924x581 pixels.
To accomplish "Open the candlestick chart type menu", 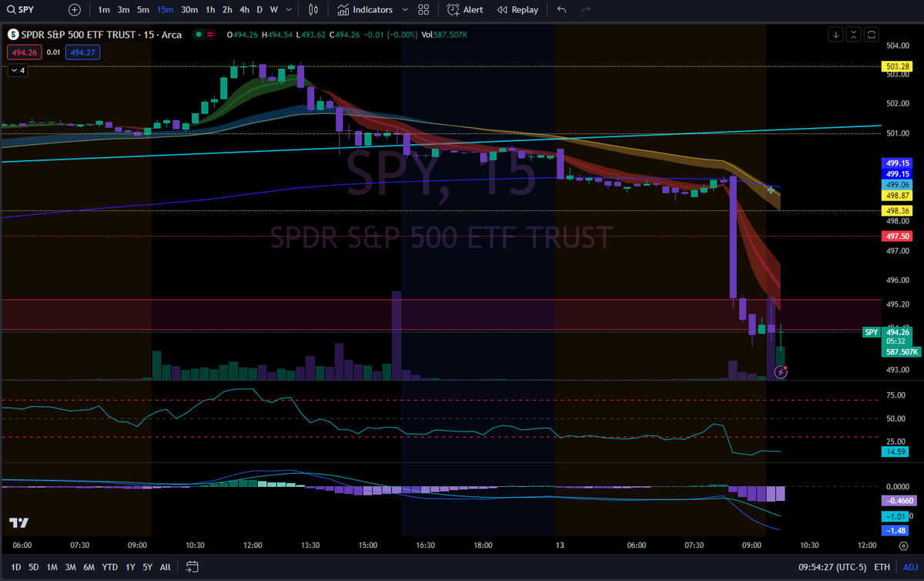I will click(x=313, y=10).
